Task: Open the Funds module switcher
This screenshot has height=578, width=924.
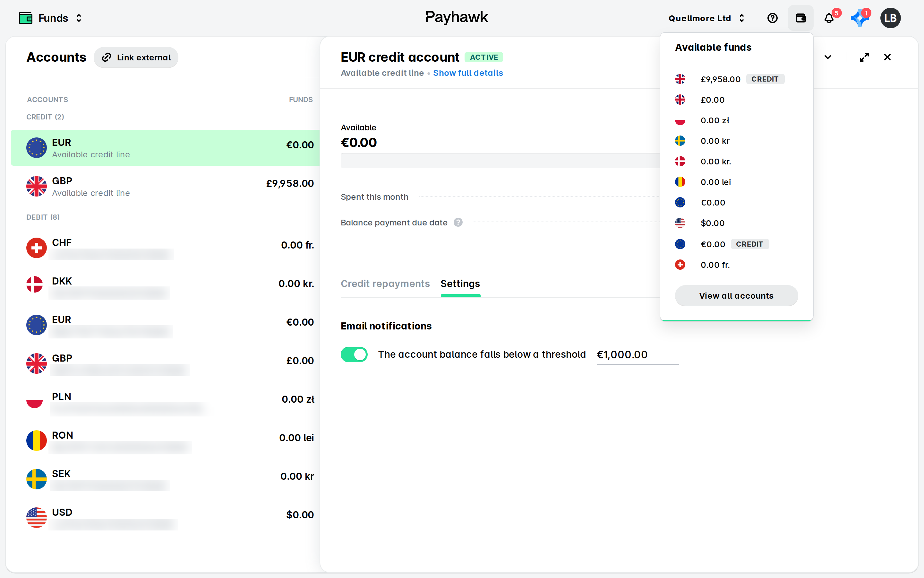Action: [x=50, y=18]
